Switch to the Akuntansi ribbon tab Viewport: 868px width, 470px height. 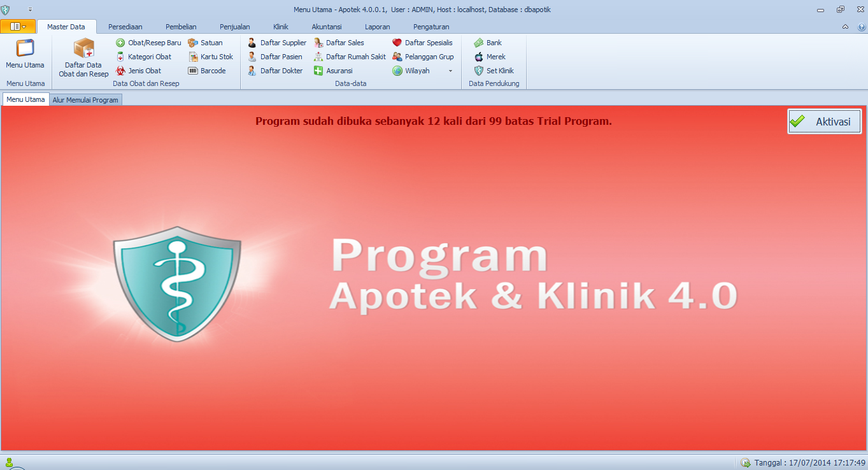(327, 27)
